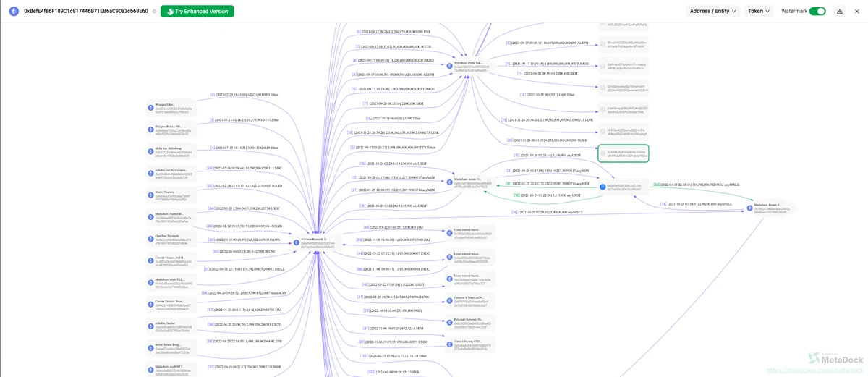Click the Alameda Research node icon
This screenshot has width=868, height=377.
coord(297,244)
